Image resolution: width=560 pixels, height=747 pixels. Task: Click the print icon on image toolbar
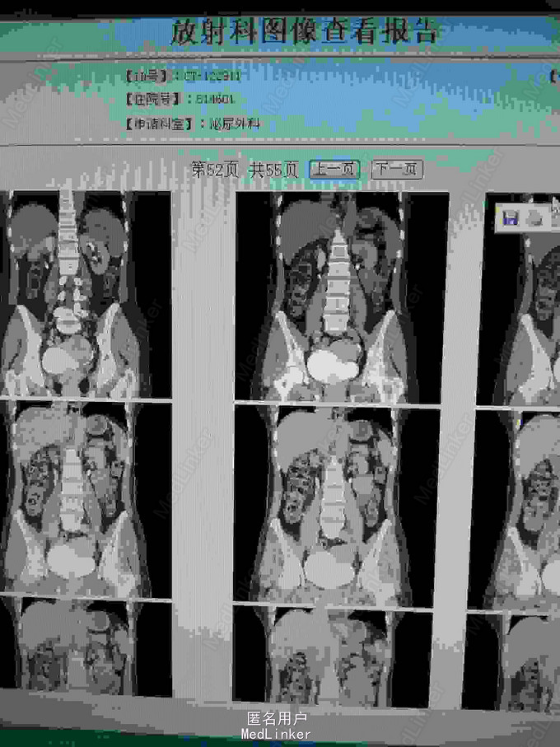pyautogui.click(x=533, y=217)
